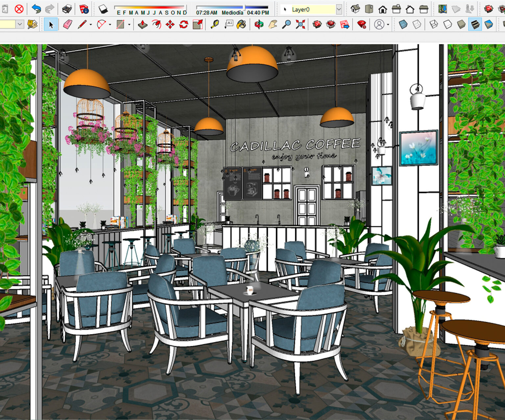Expand the user account dropdown
Viewport: 505px width, 420px height.
click(x=388, y=25)
